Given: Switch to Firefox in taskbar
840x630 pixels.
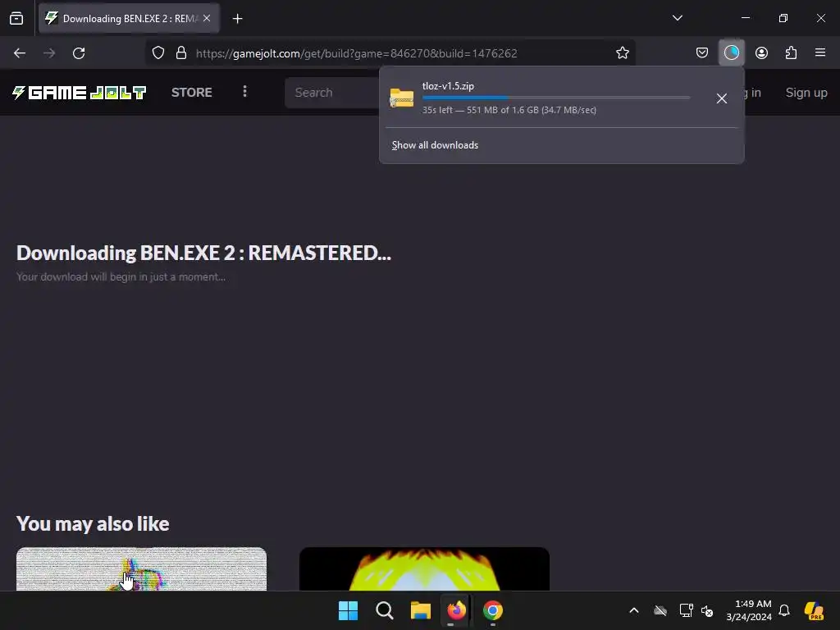Looking at the screenshot, I should 457,610.
